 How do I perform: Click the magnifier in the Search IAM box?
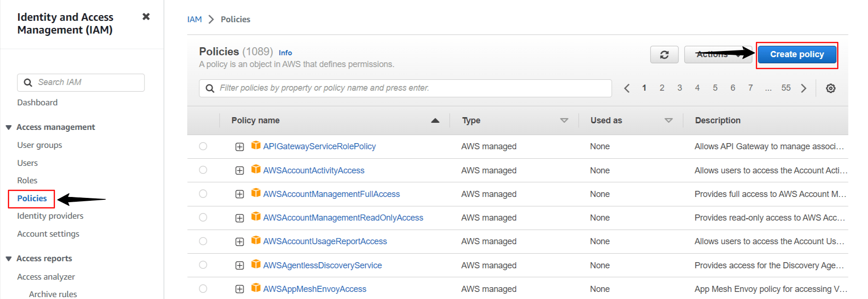[28, 82]
